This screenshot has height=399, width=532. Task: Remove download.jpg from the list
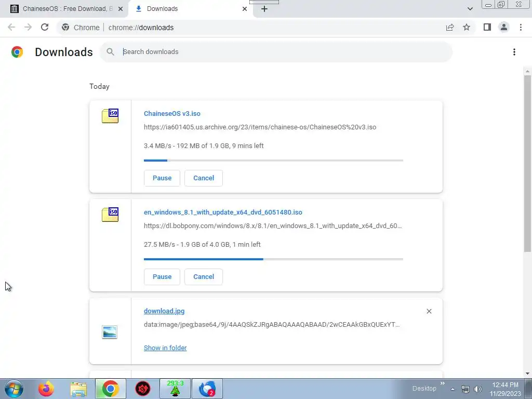click(x=429, y=311)
